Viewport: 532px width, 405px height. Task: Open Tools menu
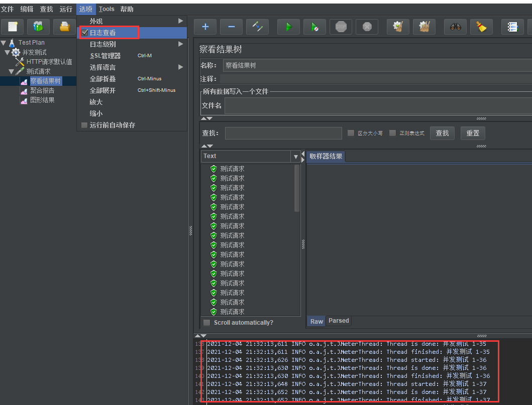pos(107,9)
